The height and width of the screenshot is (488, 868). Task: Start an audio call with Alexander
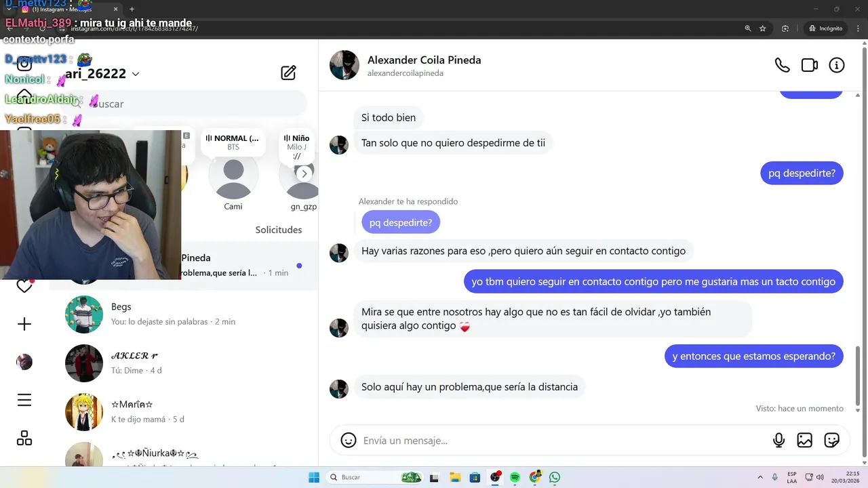(782, 65)
